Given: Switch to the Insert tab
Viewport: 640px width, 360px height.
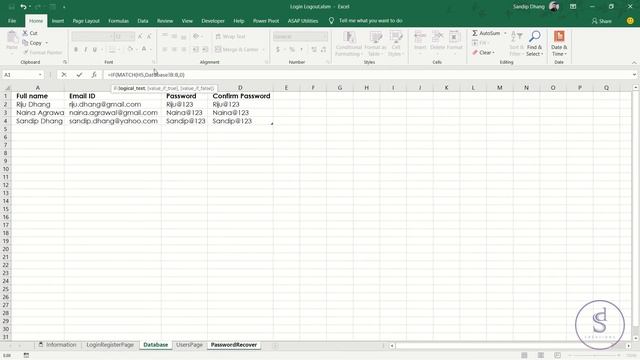Looking at the screenshot, I should 58,21.
